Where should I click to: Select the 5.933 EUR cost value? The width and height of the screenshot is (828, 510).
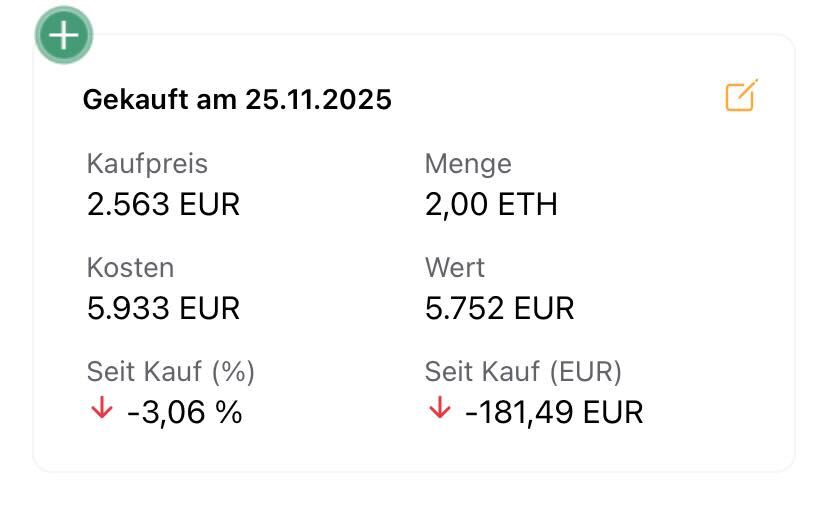point(163,308)
